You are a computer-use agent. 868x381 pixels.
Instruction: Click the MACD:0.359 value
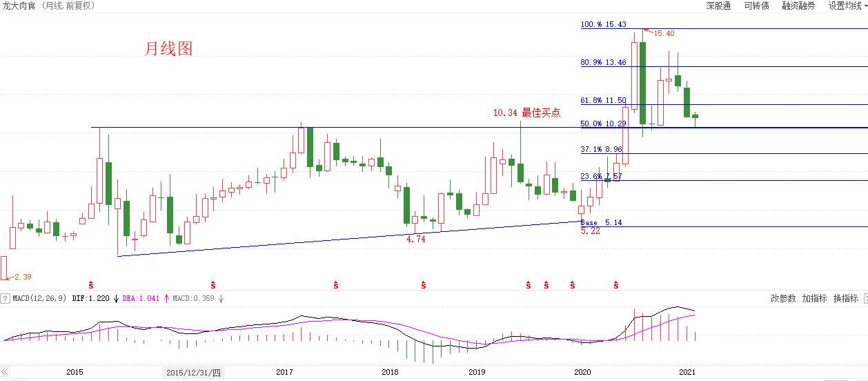click(193, 299)
